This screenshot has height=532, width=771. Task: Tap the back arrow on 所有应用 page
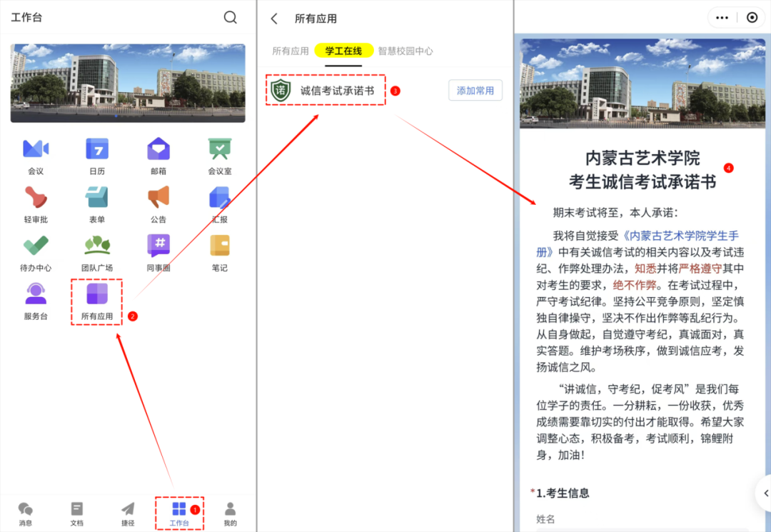[x=274, y=19]
